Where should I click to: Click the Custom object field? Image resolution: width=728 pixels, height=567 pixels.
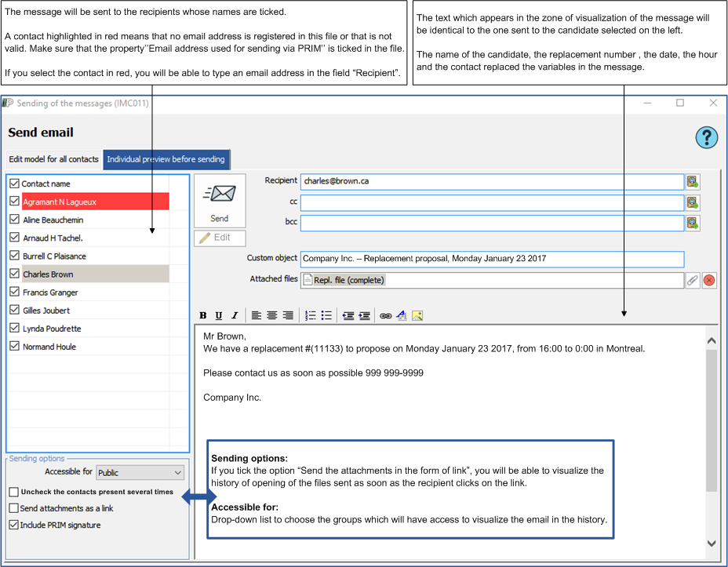492,259
